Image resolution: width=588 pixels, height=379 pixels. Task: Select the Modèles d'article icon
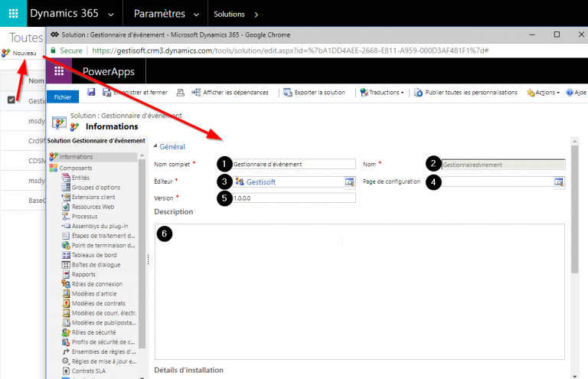(x=66, y=293)
